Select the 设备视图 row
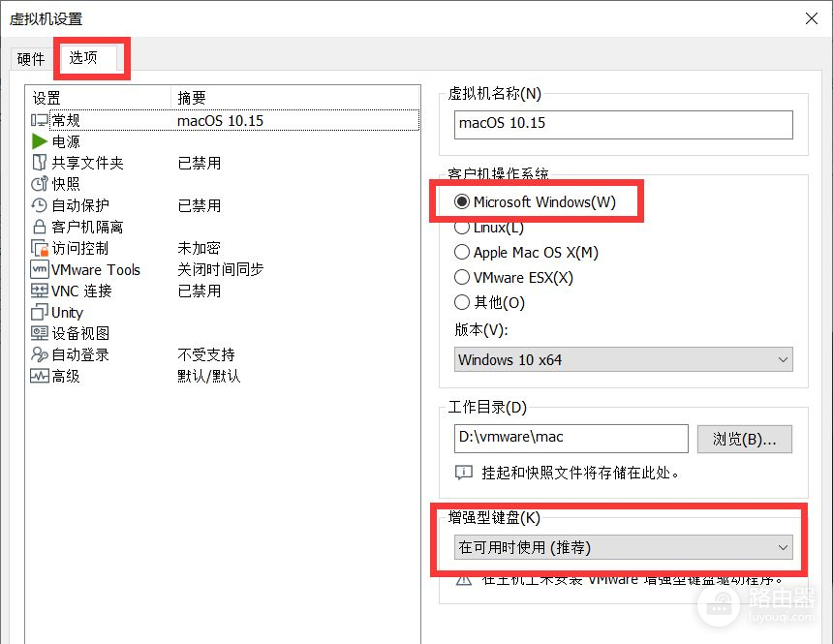 coord(224,333)
